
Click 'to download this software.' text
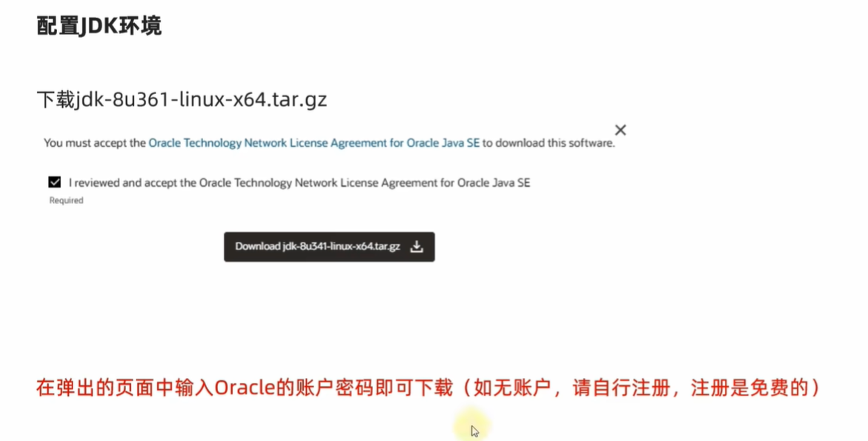coord(549,143)
